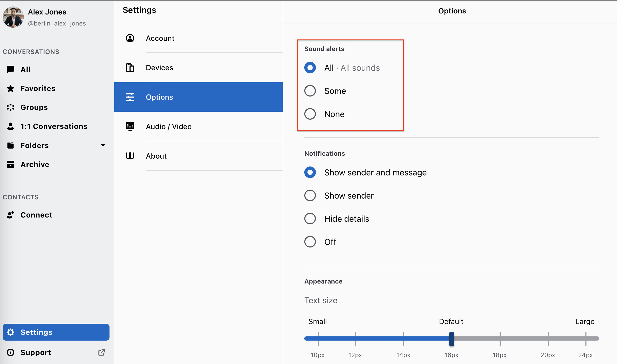
Task: Show All conversations list
Action: coord(56,69)
